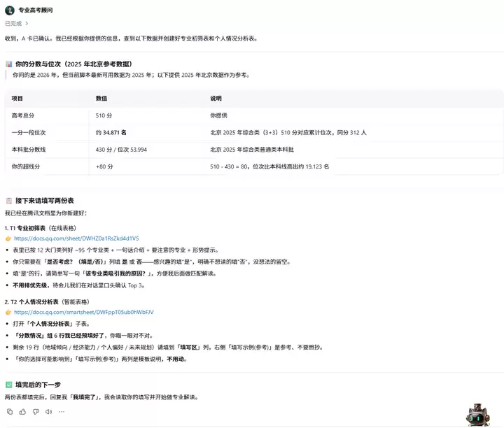This screenshot has width=504, height=428.
Task: Expand the 已完成 status chevron
Action: pos(27,24)
